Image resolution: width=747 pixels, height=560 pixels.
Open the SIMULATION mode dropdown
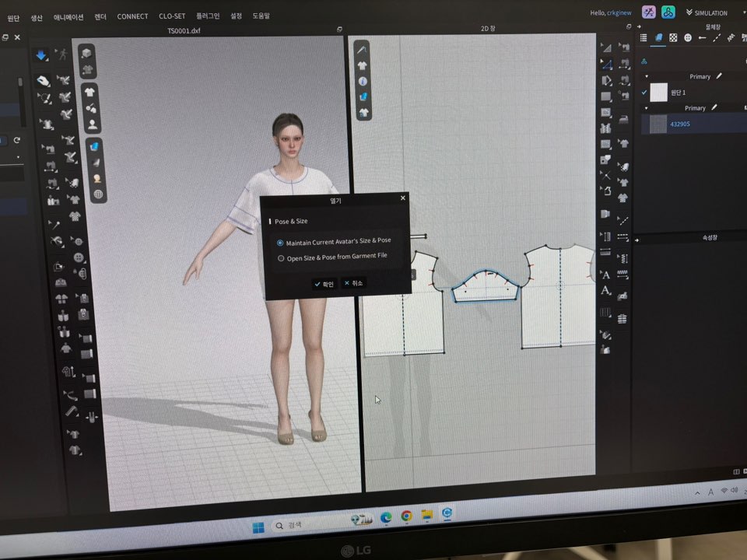[707, 12]
